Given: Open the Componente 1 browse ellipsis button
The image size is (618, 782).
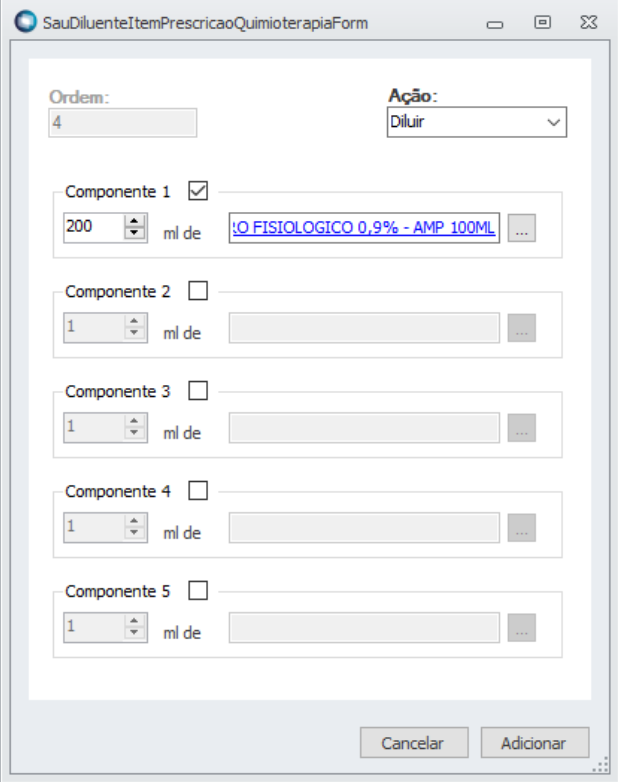Looking at the screenshot, I should point(522,228).
